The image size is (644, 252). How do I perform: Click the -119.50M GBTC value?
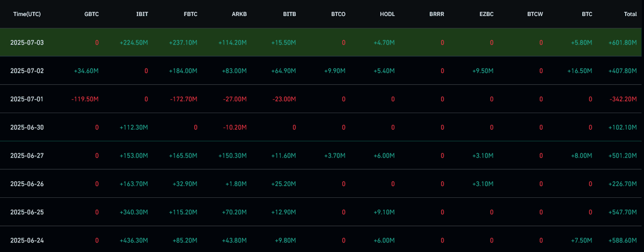[85, 99]
